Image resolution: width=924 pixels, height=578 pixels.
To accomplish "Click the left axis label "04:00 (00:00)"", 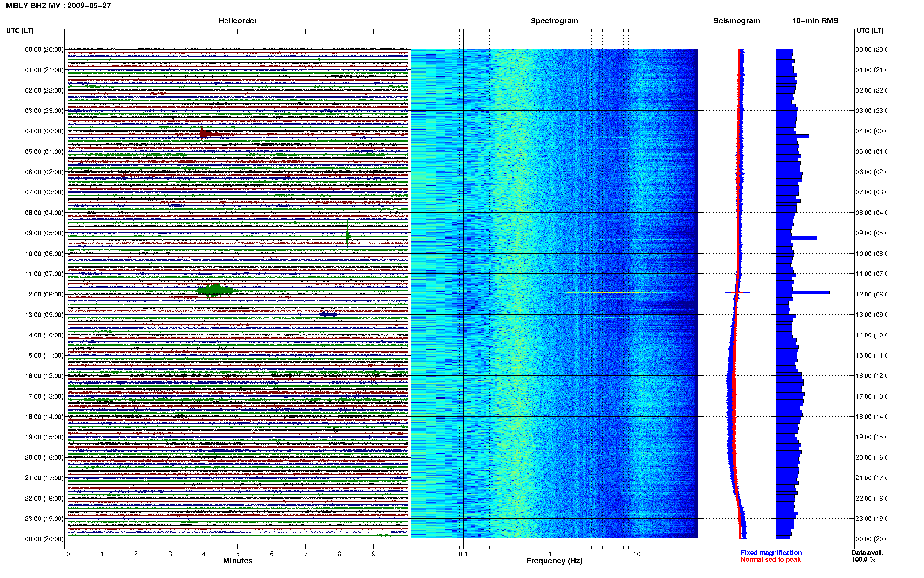I will coord(44,131).
